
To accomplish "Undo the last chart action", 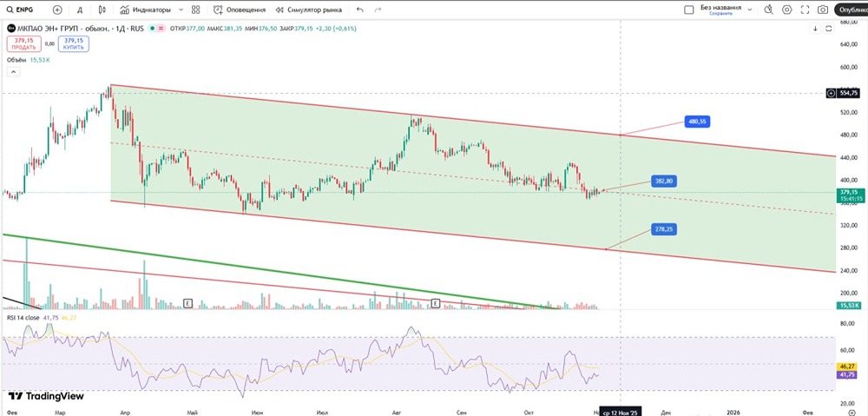I will (360, 10).
